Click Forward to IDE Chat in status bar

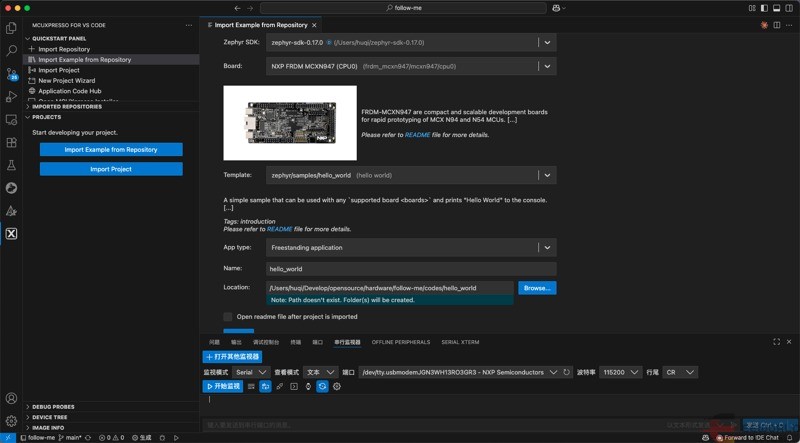coord(748,438)
